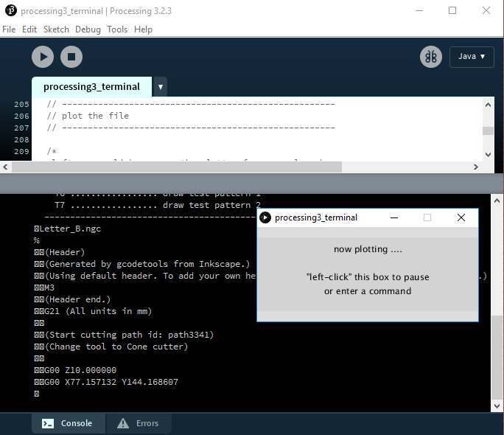
Task: Minimize the Processing 3.2.3 main window
Action: [x=419, y=10]
